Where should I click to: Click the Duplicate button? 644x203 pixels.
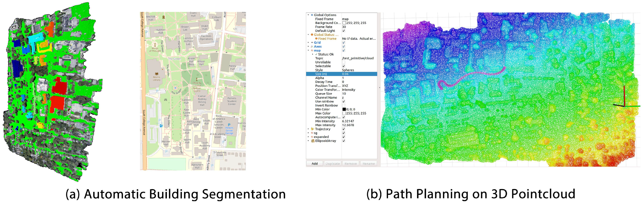[x=333, y=164]
